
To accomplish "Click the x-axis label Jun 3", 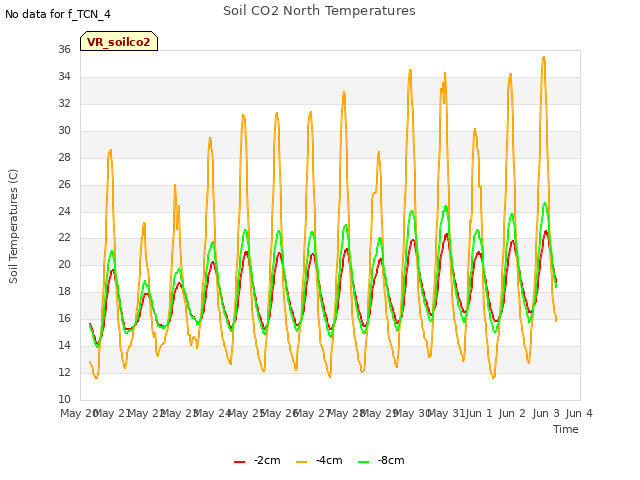I will click(546, 413).
